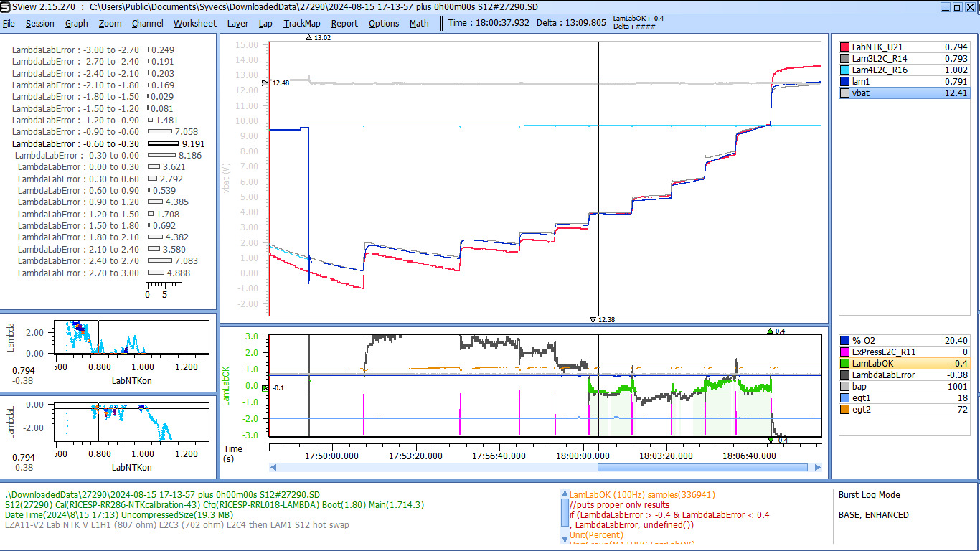
Task: Click the green LamLabOK color swatch
Action: coord(845,363)
